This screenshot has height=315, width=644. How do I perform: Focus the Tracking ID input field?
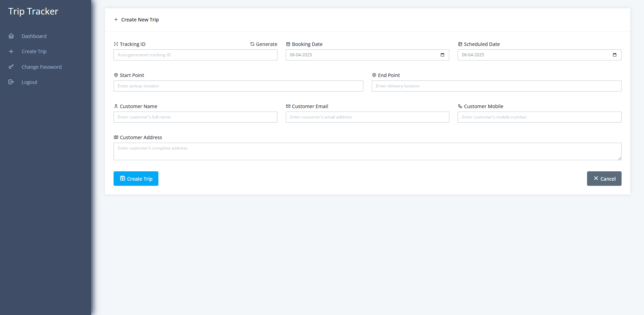(x=195, y=55)
